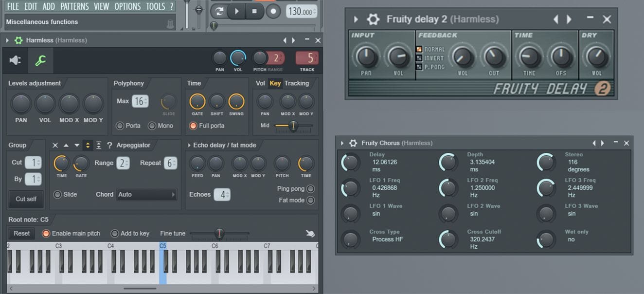
Task: Click the plugin plug icon in Harmless
Action: tap(16, 60)
